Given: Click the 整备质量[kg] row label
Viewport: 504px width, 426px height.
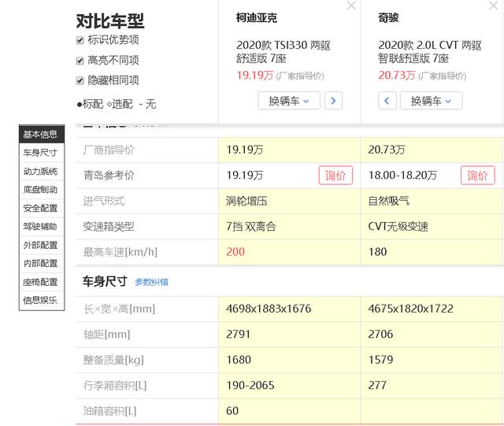Looking at the screenshot, I should point(113,359).
